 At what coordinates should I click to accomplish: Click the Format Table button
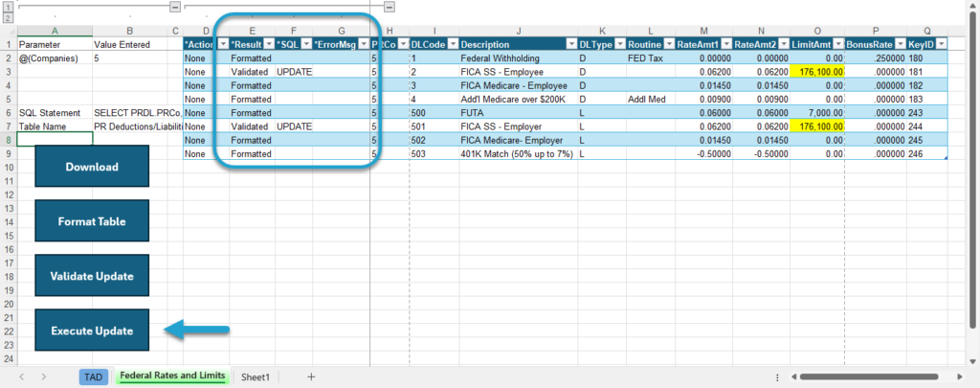click(x=92, y=221)
